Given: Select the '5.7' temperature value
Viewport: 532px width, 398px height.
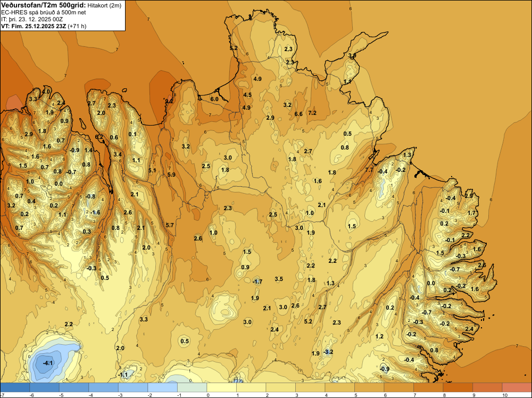Looking at the screenshot, I should coord(170,225).
